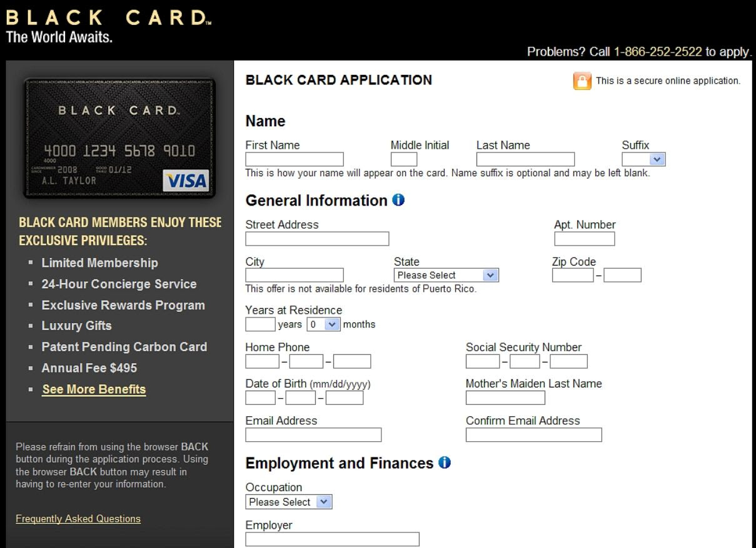Viewport: 756px width, 548px height.
Task: Open Frequently Asked Questions link
Action: pyautogui.click(x=78, y=519)
